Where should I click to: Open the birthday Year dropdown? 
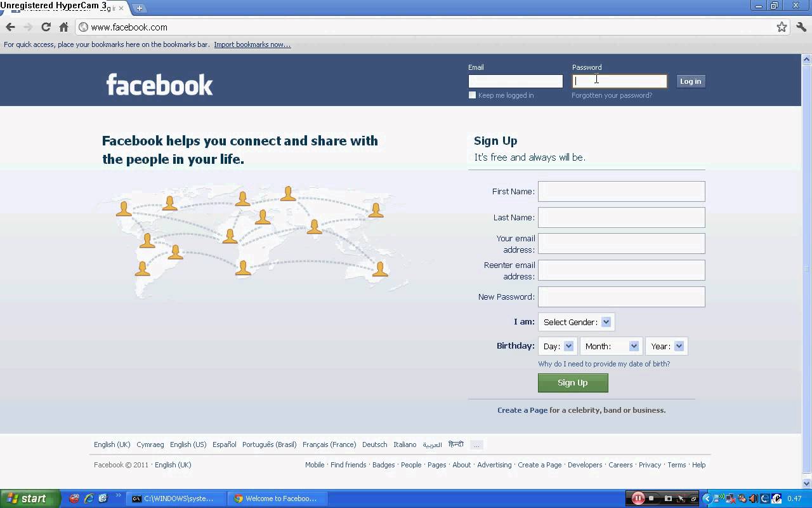tap(666, 346)
